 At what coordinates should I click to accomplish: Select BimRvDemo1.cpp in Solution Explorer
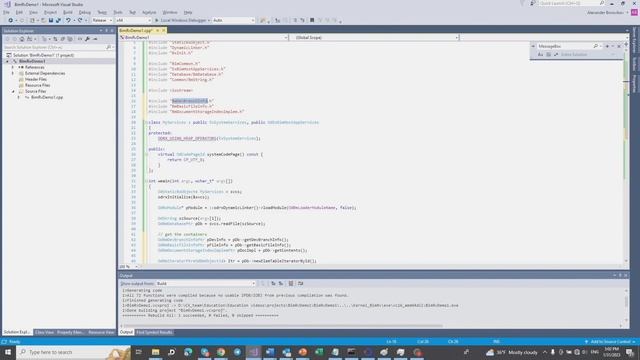click(x=47, y=98)
